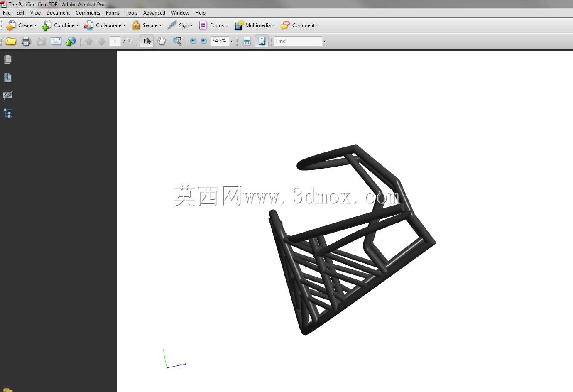Open the Signatures navigation panel
This screenshot has height=392, width=573.
[7, 96]
